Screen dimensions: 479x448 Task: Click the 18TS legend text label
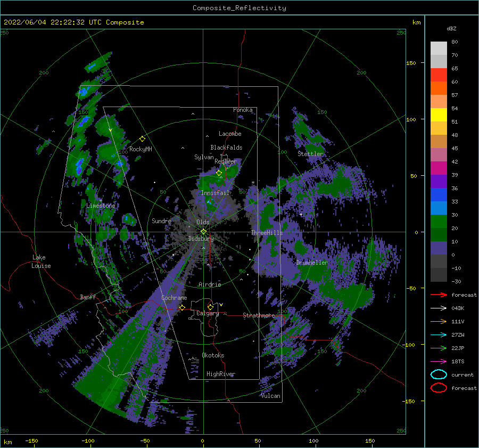click(x=458, y=362)
